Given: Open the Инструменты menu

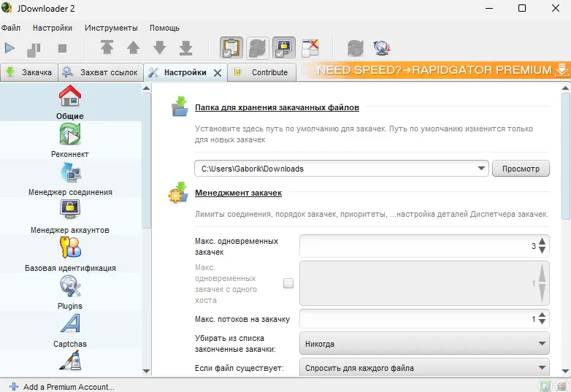Looking at the screenshot, I should (111, 28).
